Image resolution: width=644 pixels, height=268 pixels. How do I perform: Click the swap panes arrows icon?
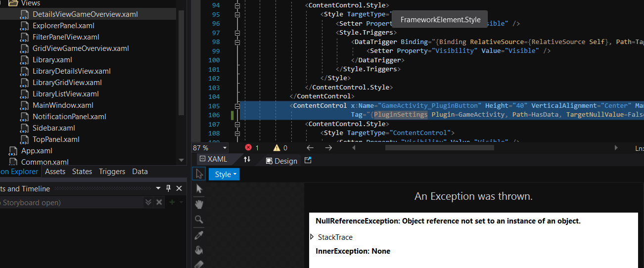pyautogui.click(x=247, y=159)
